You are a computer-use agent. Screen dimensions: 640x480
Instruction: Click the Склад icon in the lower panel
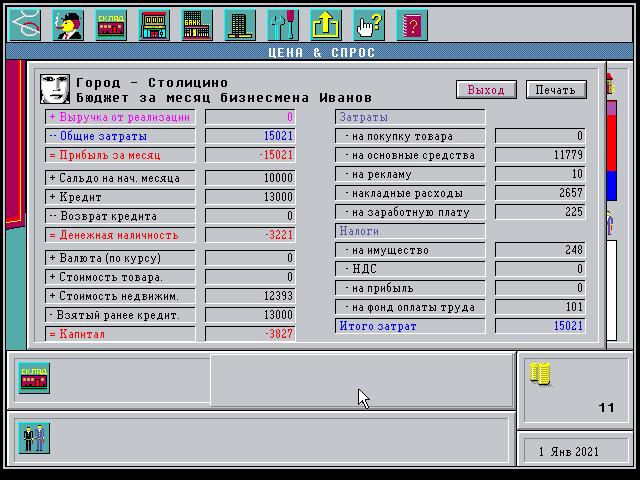click(34, 378)
